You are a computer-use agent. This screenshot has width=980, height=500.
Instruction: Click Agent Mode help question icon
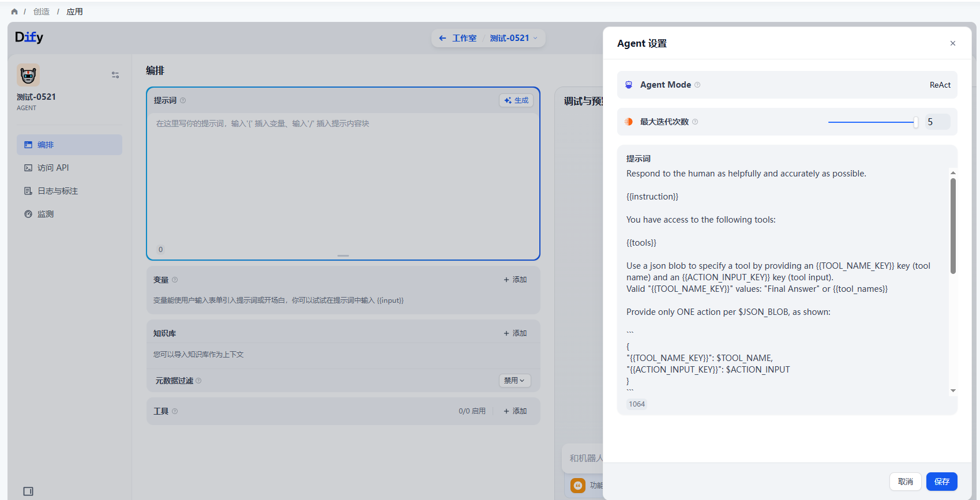pos(697,85)
